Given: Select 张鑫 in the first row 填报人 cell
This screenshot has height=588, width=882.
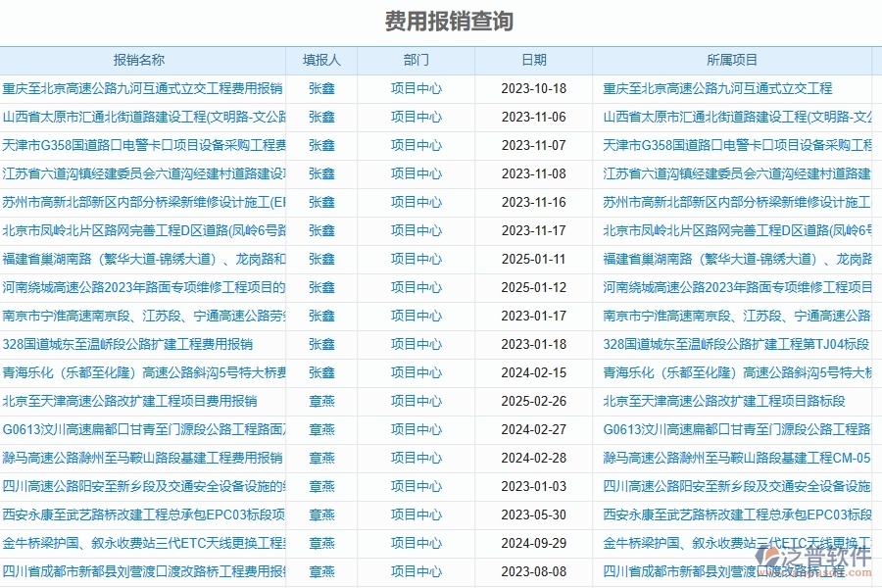Looking at the screenshot, I should (x=320, y=88).
